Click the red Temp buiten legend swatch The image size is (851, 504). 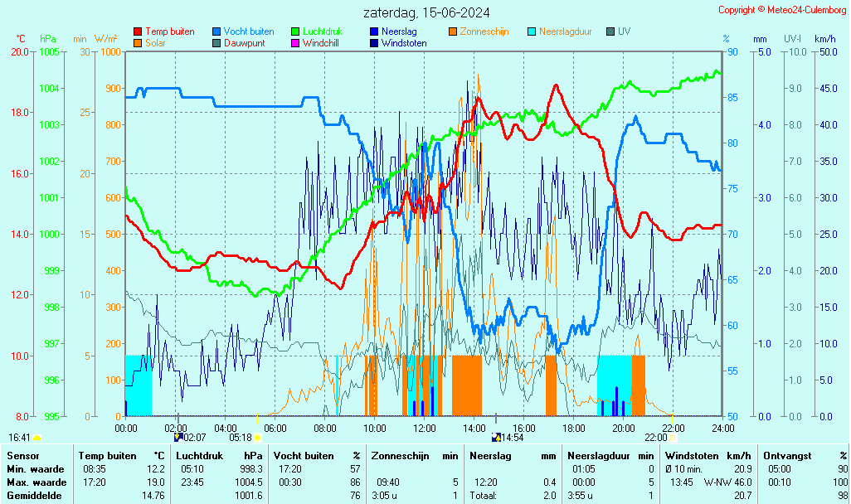(x=138, y=31)
